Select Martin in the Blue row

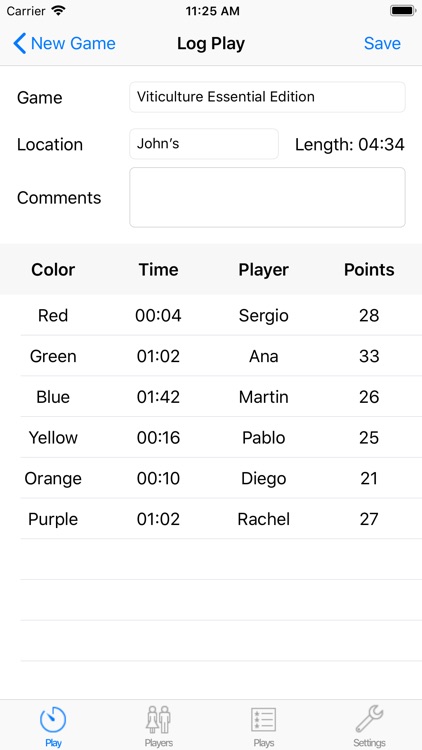tap(264, 397)
